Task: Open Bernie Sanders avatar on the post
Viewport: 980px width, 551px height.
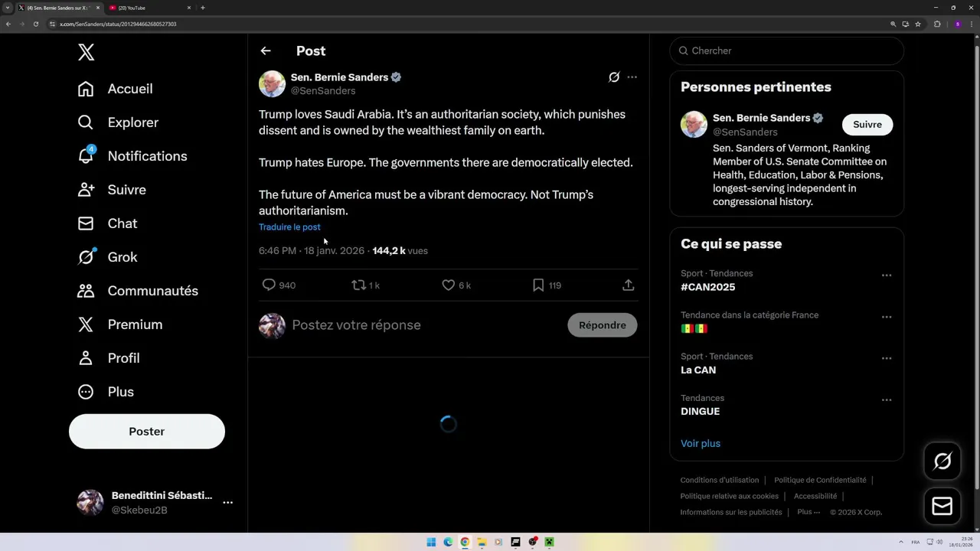Action: tap(272, 84)
